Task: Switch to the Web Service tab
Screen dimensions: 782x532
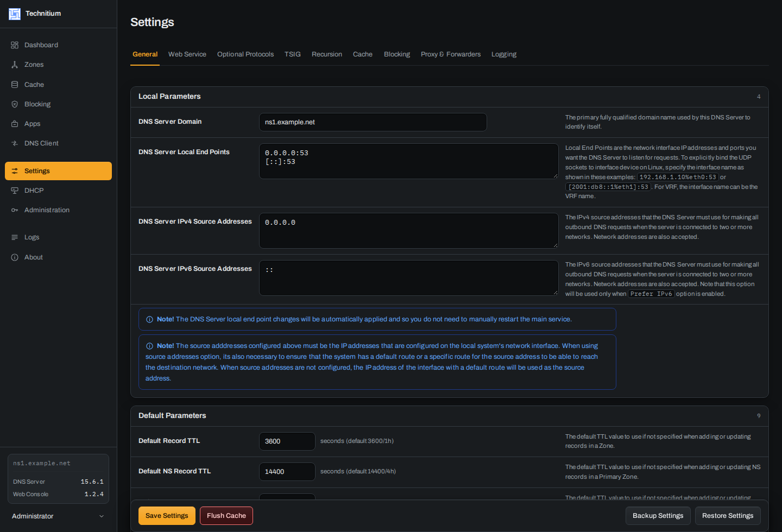Action: tap(187, 54)
